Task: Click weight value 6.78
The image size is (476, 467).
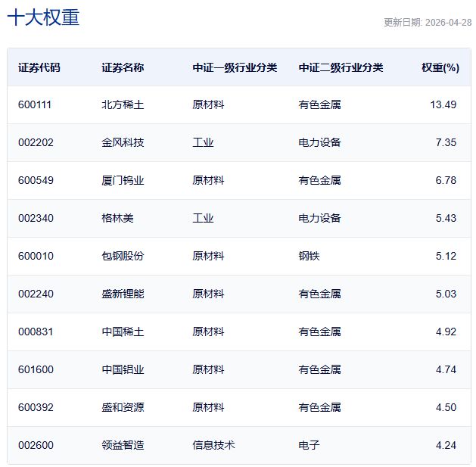Action: pos(446,180)
